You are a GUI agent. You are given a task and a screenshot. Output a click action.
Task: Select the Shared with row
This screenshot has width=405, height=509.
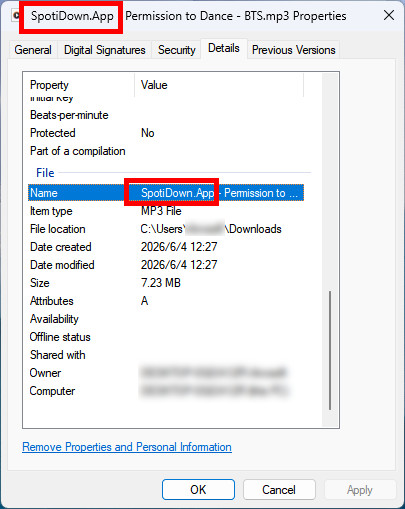tap(166, 355)
